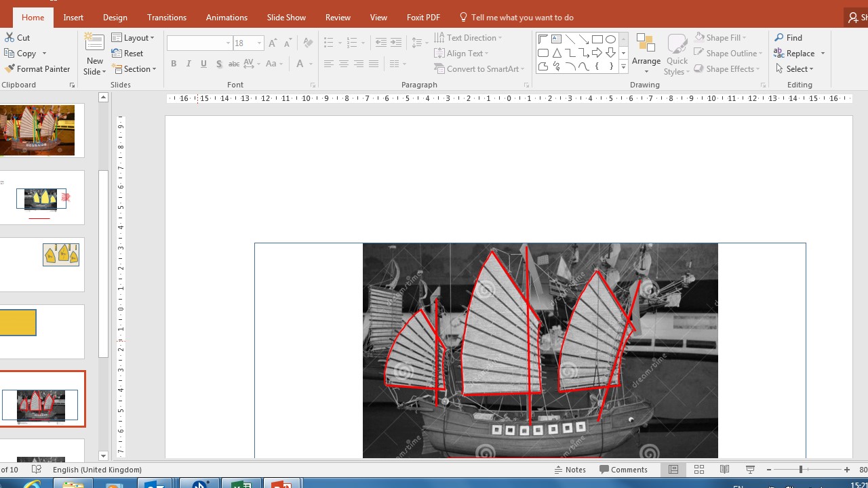Click Tell me what you want to do
The image size is (868, 488).
click(x=516, y=17)
